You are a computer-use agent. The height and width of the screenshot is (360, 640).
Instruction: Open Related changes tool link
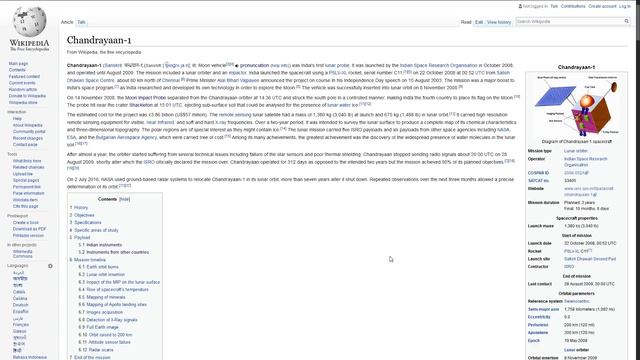tap(28, 167)
